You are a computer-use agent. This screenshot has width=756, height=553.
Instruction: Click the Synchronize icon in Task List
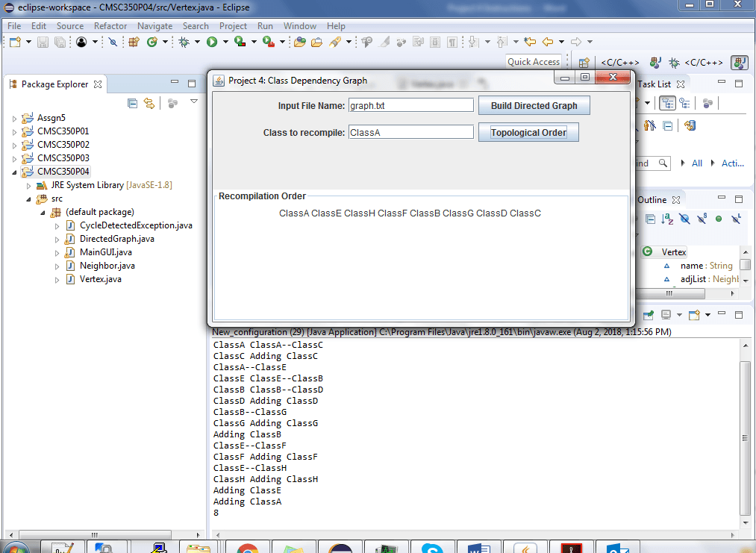point(690,126)
